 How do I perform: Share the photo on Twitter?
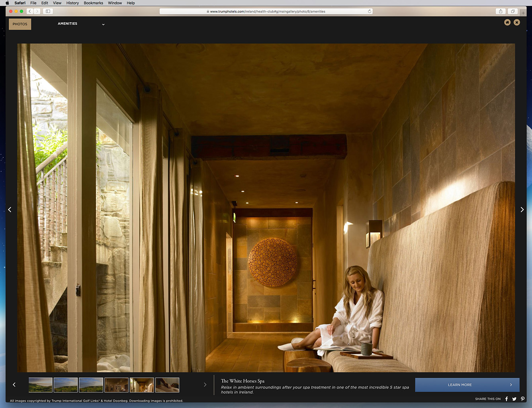coord(514,399)
